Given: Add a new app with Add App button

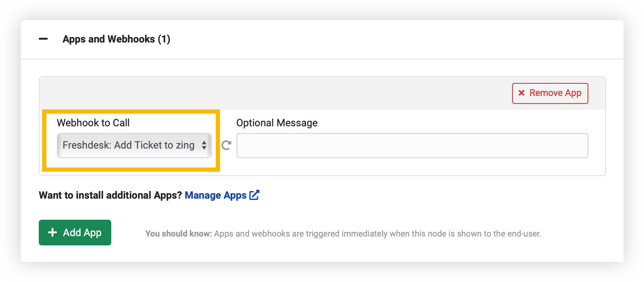Looking at the screenshot, I should 75,232.
